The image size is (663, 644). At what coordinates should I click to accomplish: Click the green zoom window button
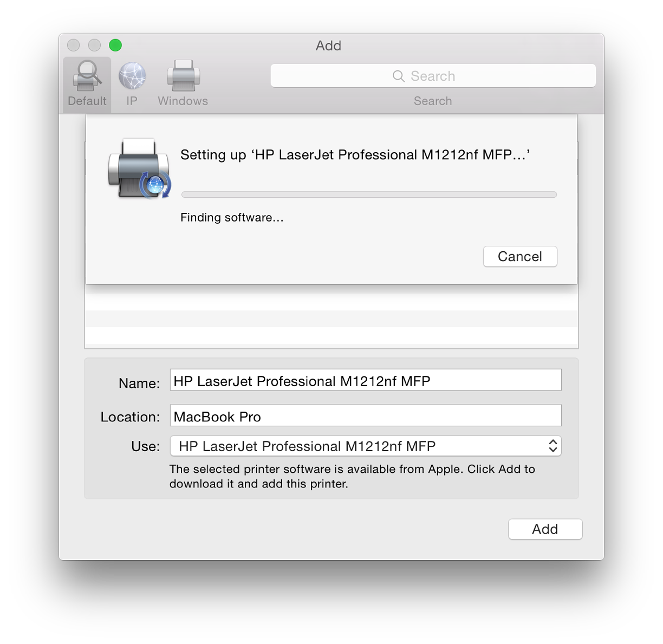point(115,45)
